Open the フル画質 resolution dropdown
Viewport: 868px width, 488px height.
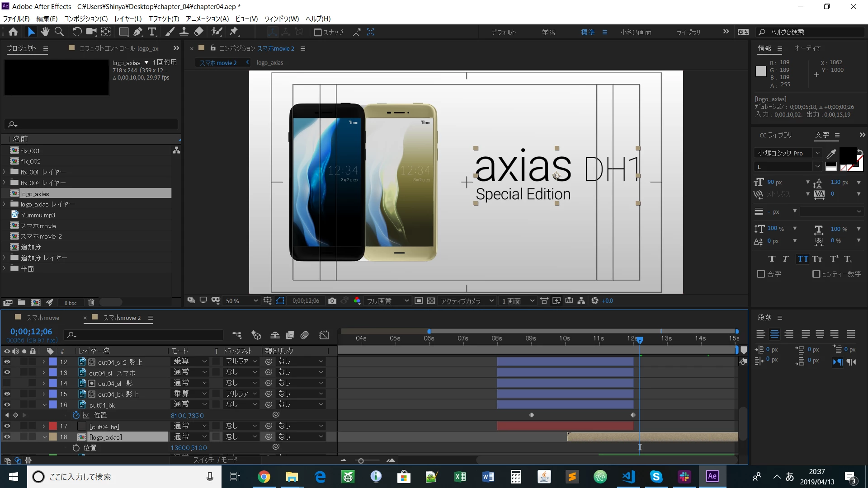click(387, 301)
